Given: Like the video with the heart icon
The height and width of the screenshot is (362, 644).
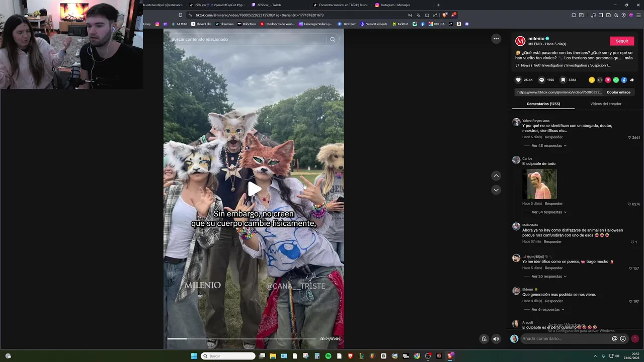Looking at the screenshot, I should [518, 80].
